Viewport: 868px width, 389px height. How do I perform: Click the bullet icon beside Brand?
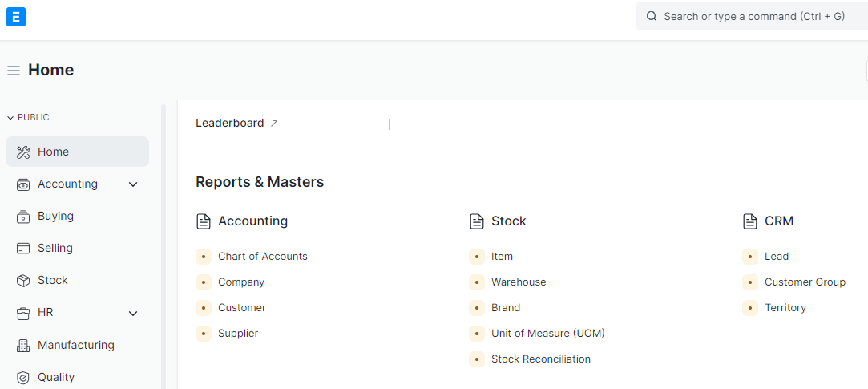(x=477, y=307)
